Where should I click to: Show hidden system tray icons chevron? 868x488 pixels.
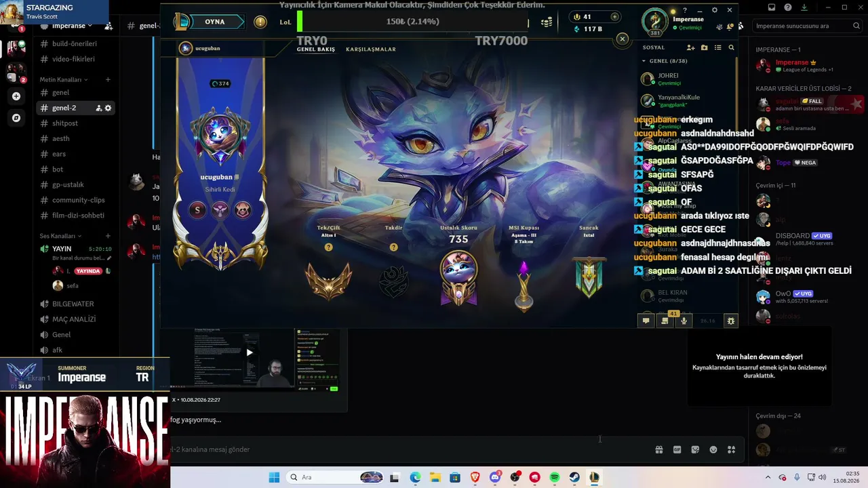(768, 477)
